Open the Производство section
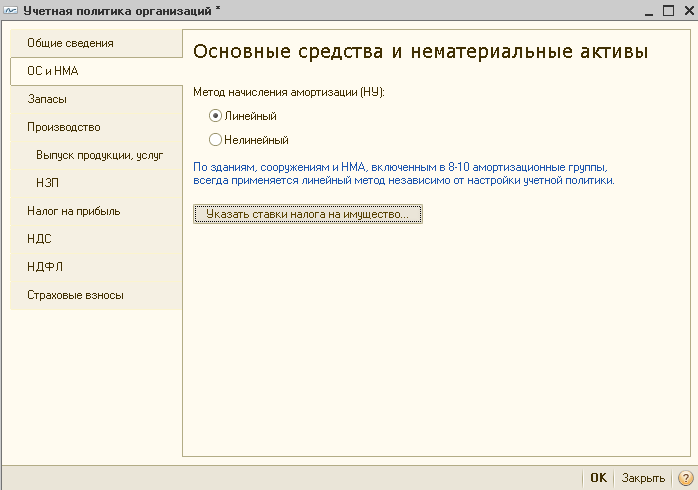Screen dimensions: 698x490 [x=96, y=127]
